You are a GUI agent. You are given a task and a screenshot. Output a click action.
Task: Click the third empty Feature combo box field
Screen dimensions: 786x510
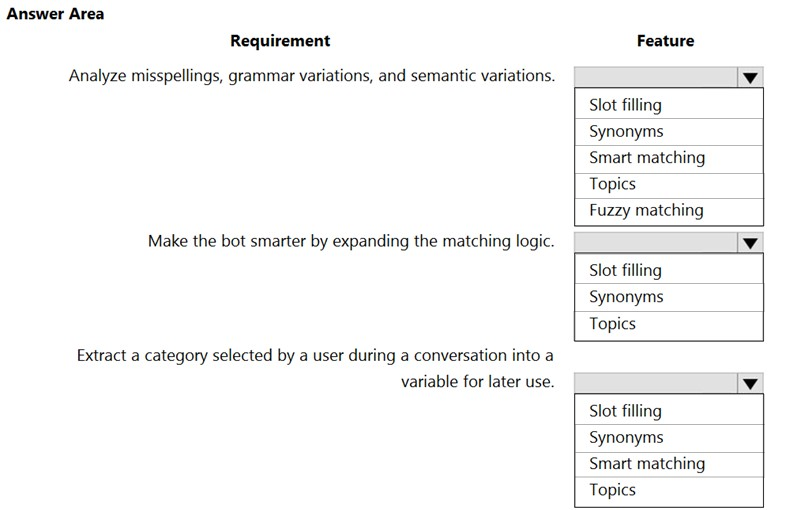click(x=656, y=384)
